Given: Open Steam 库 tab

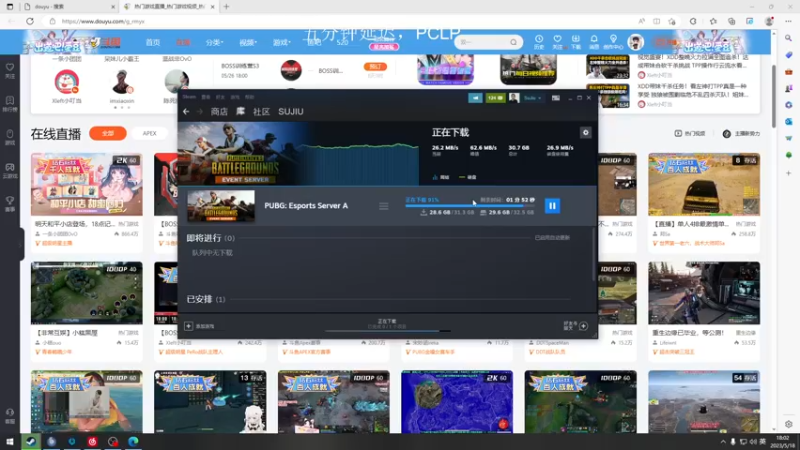Looking at the screenshot, I should pos(240,112).
